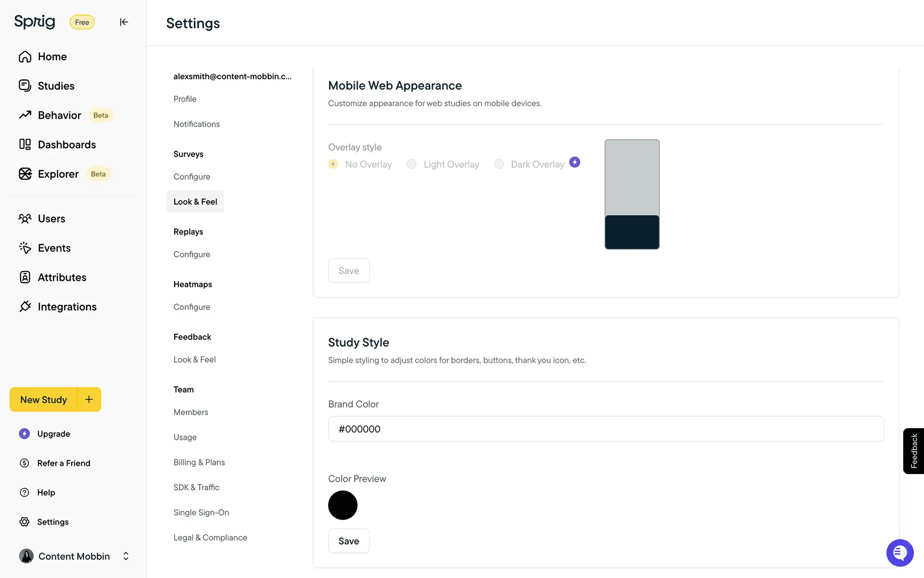Open Billing & Plans settings

click(x=199, y=462)
